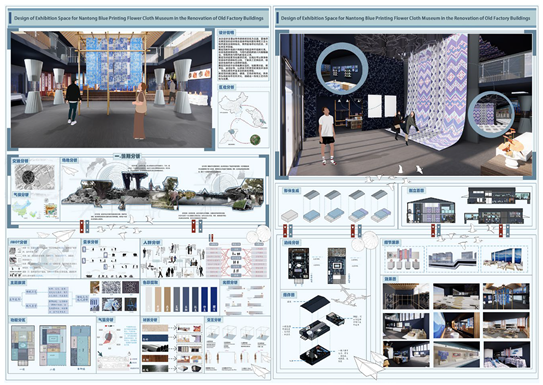This screenshot has width=543, height=385.
Task: Click the woman carrying a handbag figure
Action: tap(140, 111)
